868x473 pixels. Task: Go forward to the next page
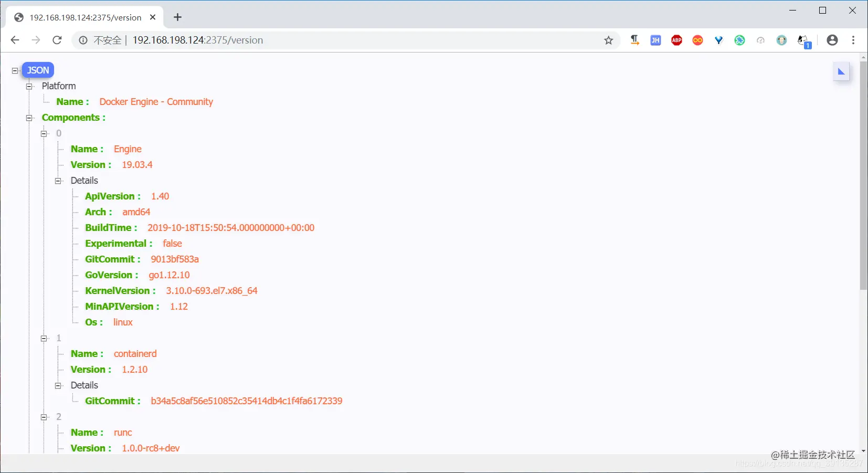36,40
